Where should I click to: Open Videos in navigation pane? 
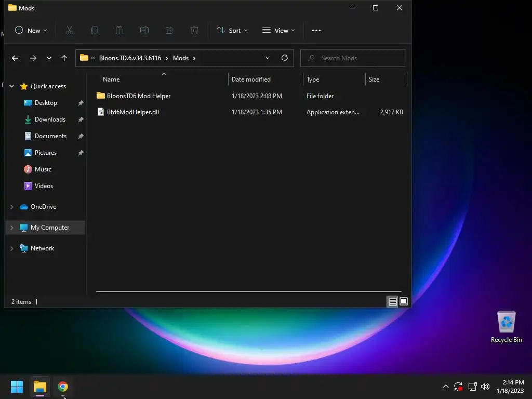pyautogui.click(x=44, y=186)
